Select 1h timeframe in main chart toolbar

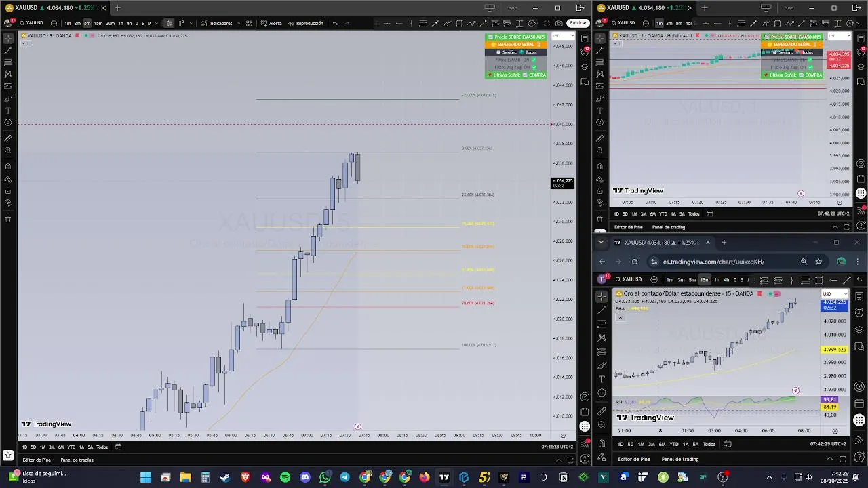121,23
